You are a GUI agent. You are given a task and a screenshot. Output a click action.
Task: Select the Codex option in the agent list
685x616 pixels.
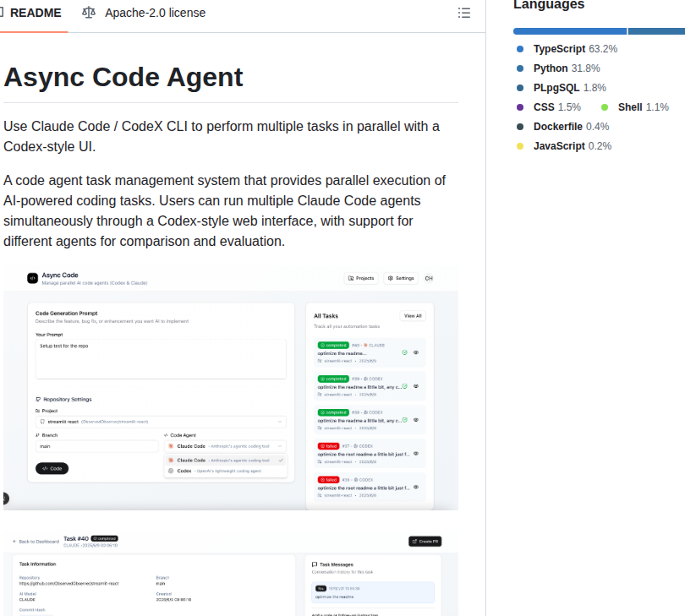pos(226,471)
